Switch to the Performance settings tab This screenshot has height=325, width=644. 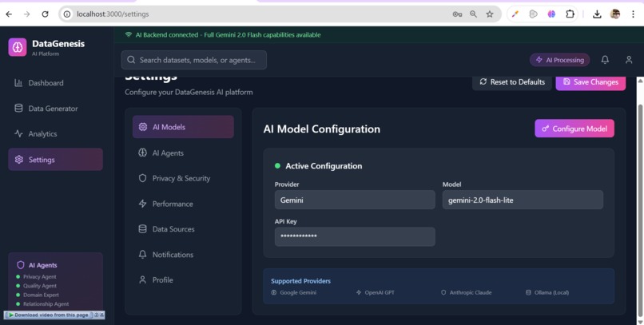click(183, 204)
